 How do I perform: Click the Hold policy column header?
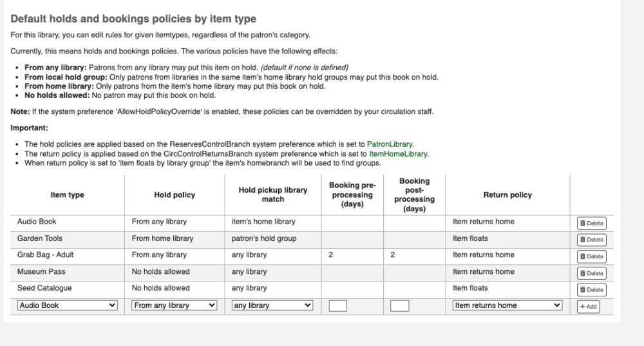[x=175, y=195]
